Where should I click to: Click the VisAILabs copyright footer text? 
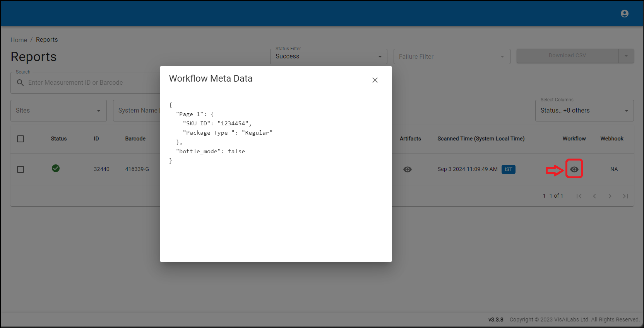pyautogui.click(x=574, y=319)
